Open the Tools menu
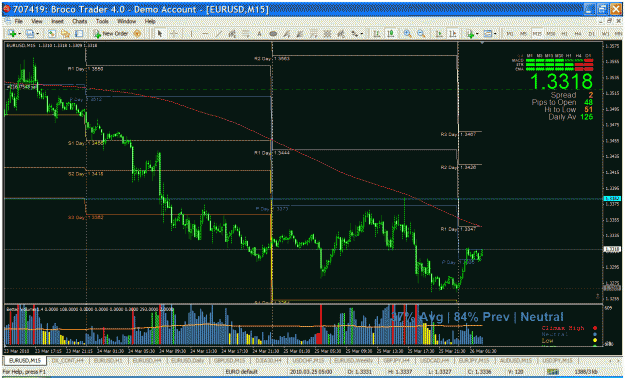Screen dimensions: 625x378 [102, 21]
